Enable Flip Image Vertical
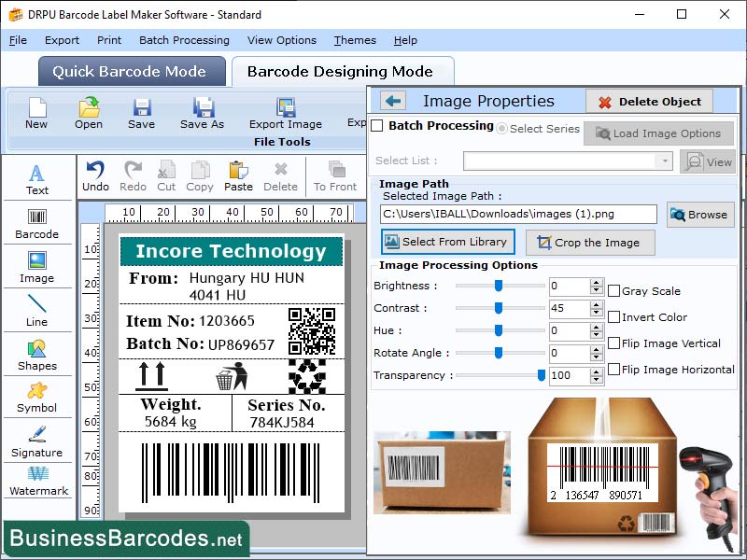747x560 pixels. tap(614, 343)
